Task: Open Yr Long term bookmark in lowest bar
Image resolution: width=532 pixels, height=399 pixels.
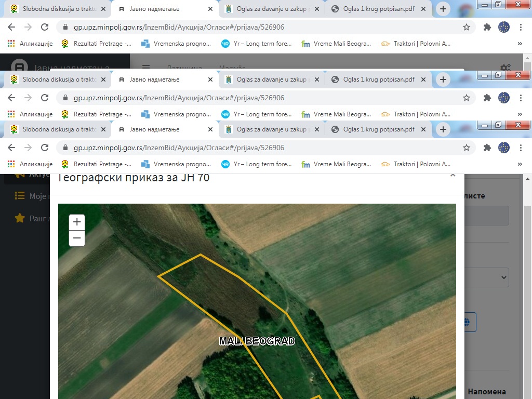Action: [257, 164]
